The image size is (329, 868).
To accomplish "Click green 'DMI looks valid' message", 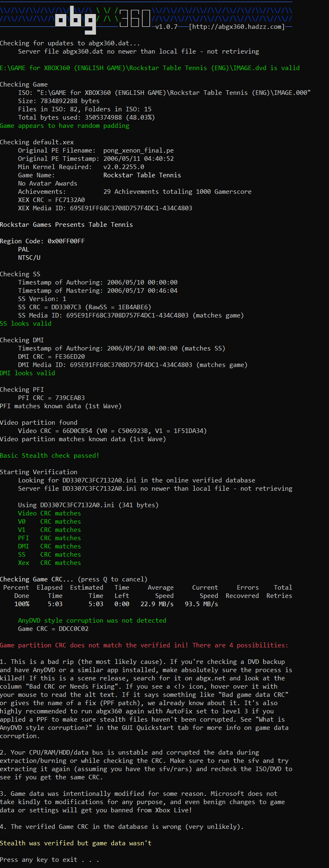I will (x=28, y=373).
